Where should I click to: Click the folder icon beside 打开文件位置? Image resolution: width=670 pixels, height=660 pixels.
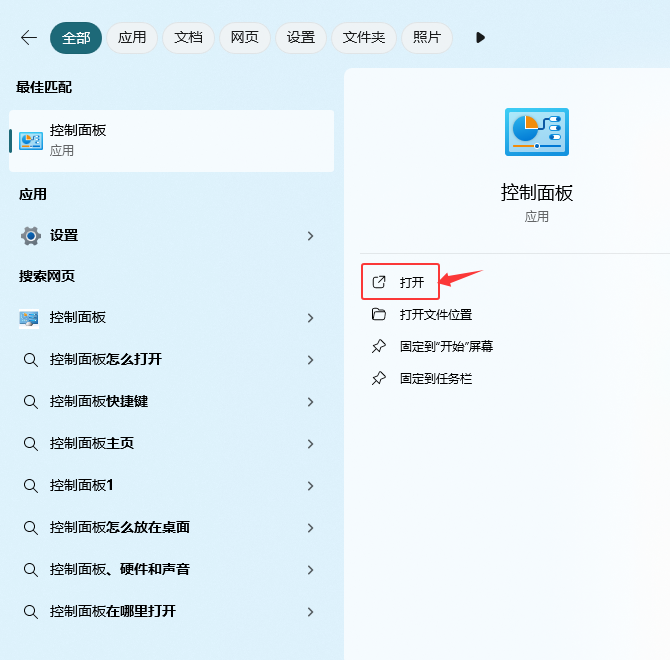click(x=379, y=314)
